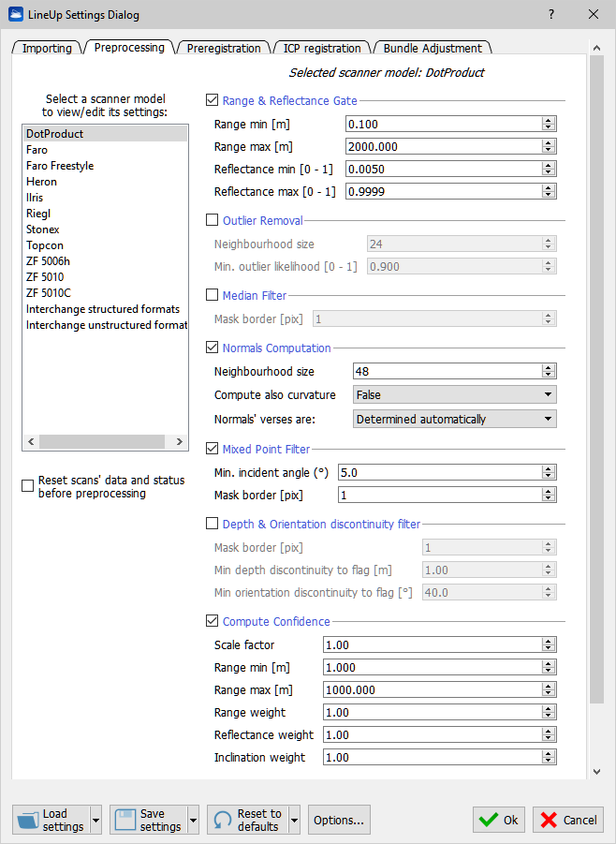Viewport: 616px width, 844px height.
Task: Select Faro Freestyle scanner model
Action: coord(60,166)
